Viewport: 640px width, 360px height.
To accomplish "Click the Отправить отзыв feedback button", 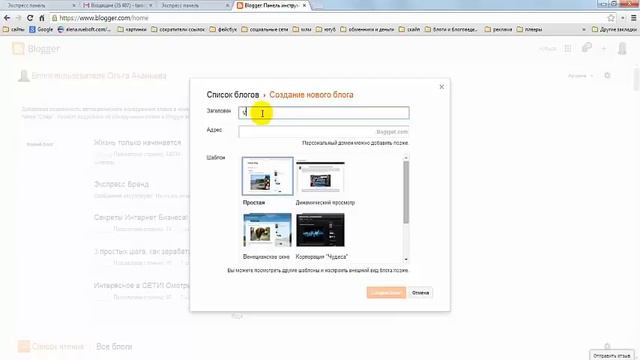I will click(x=611, y=356).
